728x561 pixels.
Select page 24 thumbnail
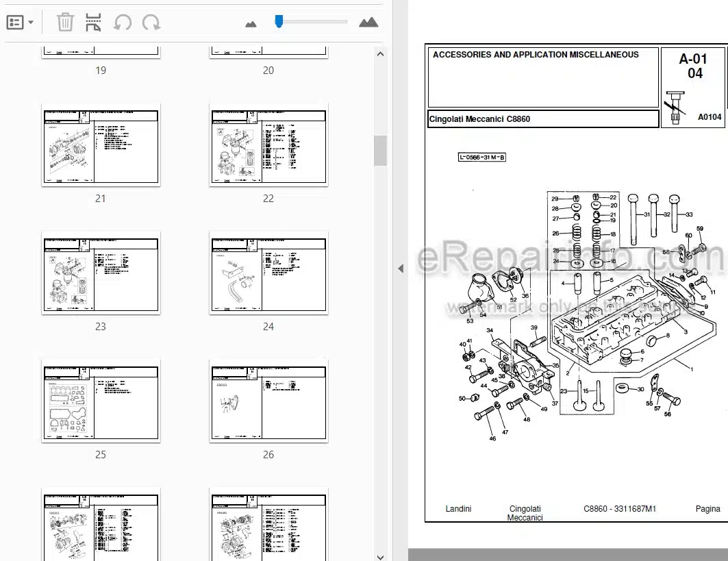coord(268,273)
